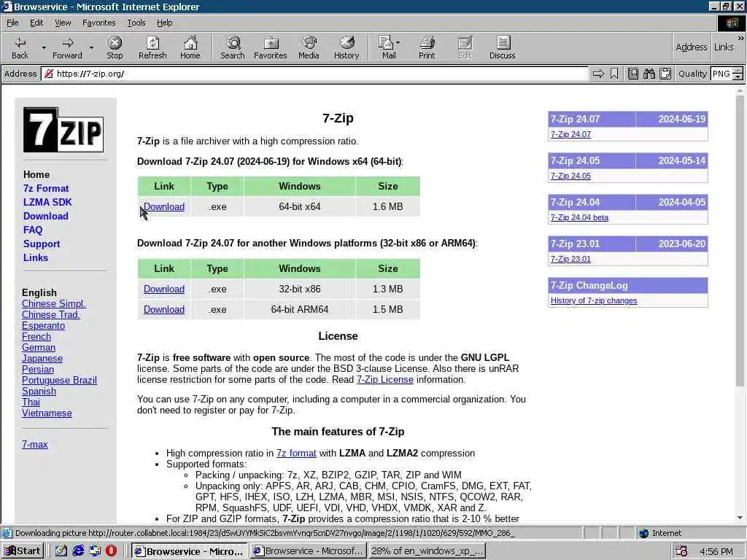Open the Back button history dropdown arrow
The image size is (747, 560).
pos(44,47)
